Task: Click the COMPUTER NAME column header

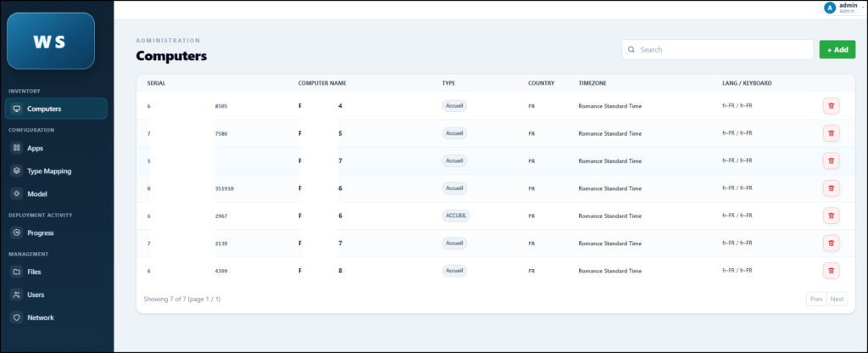Action: 322,83
